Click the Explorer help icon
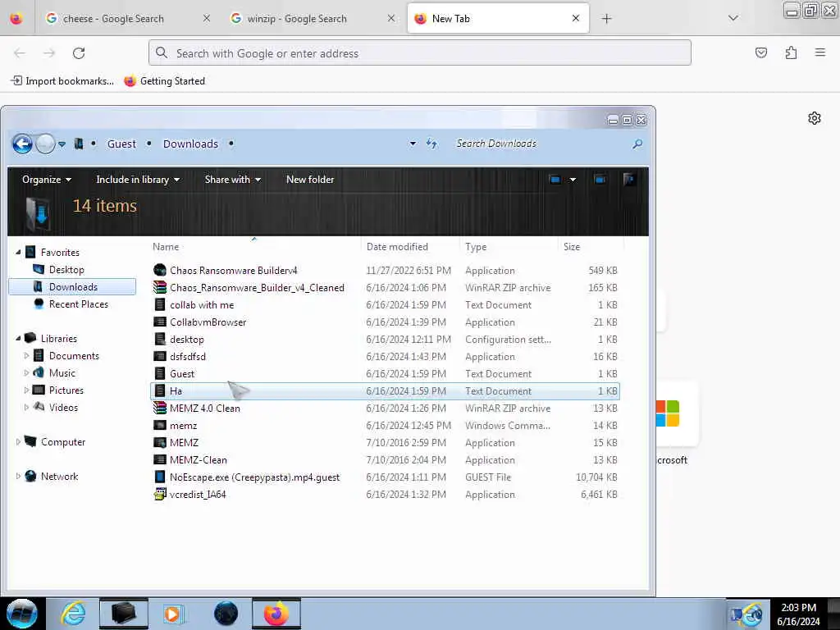This screenshot has height=630, width=840. [x=629, y=180]
